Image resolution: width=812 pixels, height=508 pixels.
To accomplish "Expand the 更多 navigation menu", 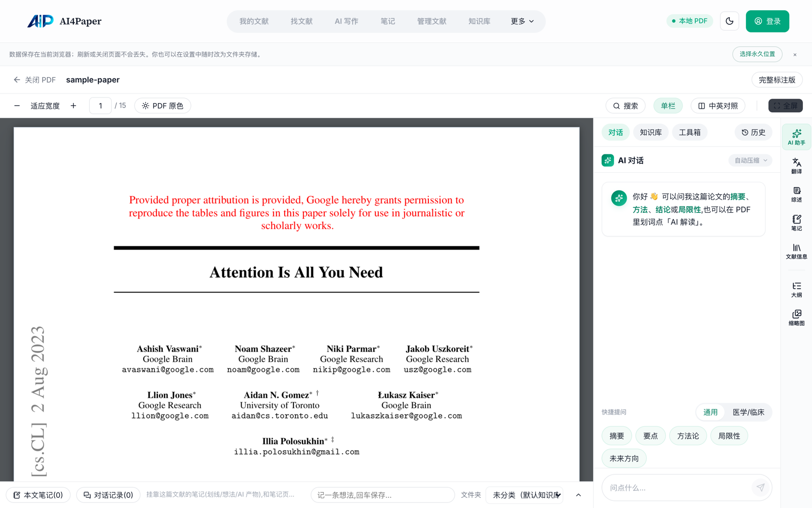I will 522,21.
